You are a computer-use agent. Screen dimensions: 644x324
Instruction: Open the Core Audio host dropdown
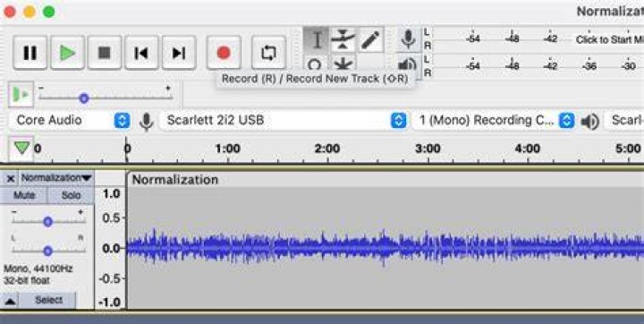coord(70,121)
